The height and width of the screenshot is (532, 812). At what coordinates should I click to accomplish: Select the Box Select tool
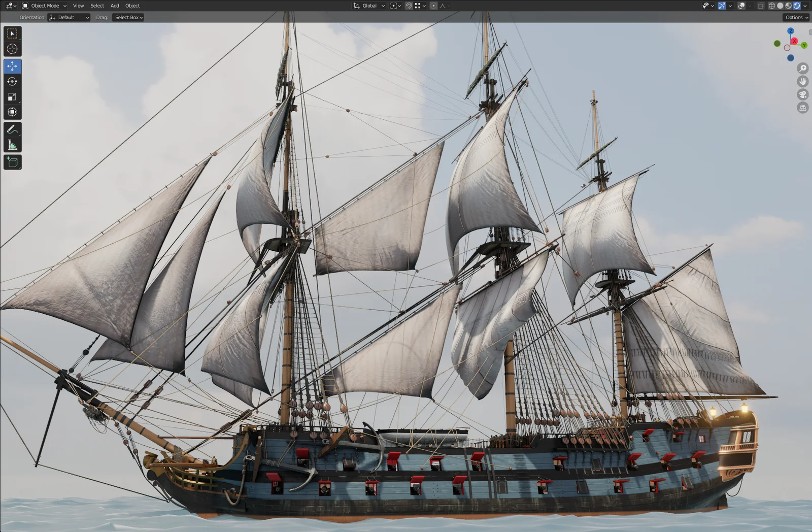[12, 34]
